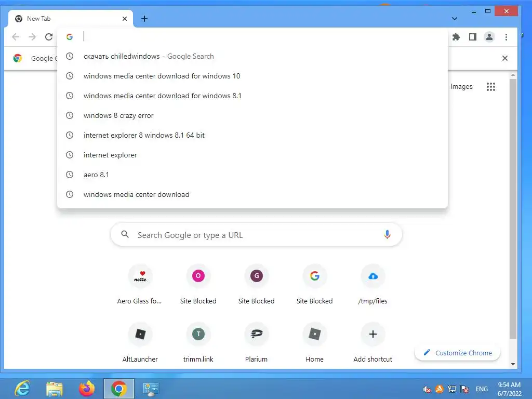This screenshot has width=532, height=399.
Task: Click the forward navigation arrow
Action: tap(32, 37)
